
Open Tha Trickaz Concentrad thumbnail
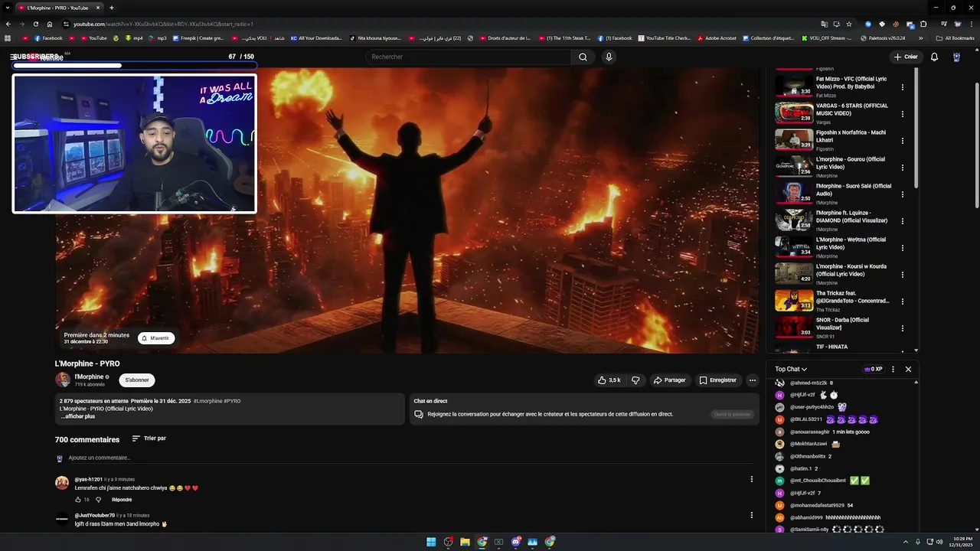794,300
